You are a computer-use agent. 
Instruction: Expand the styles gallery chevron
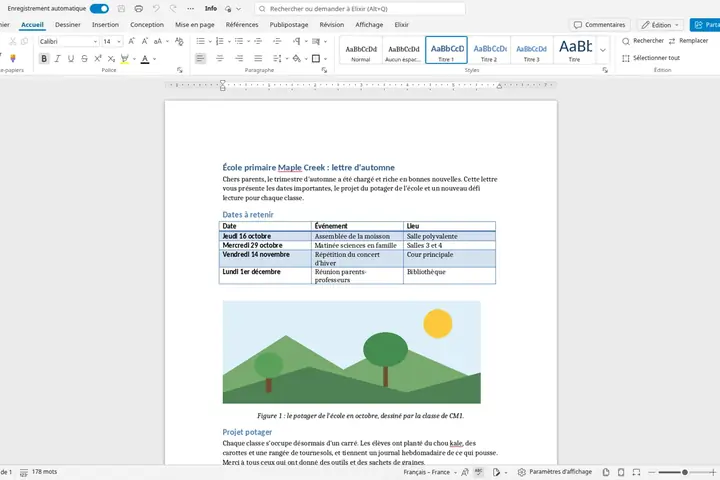[603, 50]
